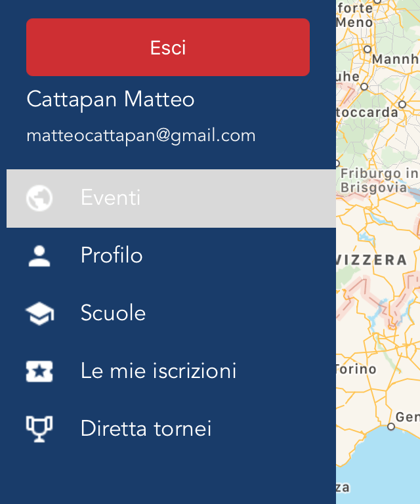Select the user name Cattapan Matteo
Viewport: 420px width, 504px height.
click(110, 99)
